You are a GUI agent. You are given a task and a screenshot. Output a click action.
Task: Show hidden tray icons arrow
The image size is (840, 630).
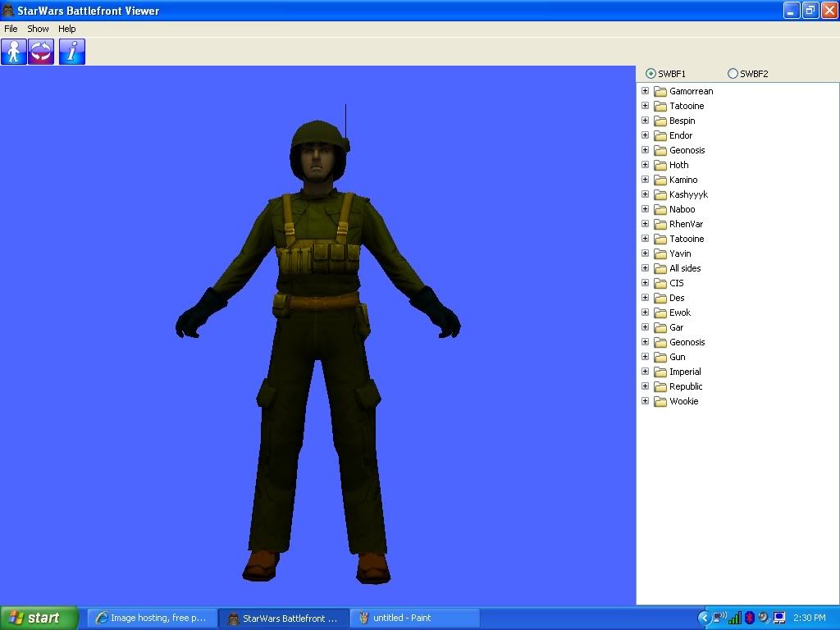click(x=703, y=618)
